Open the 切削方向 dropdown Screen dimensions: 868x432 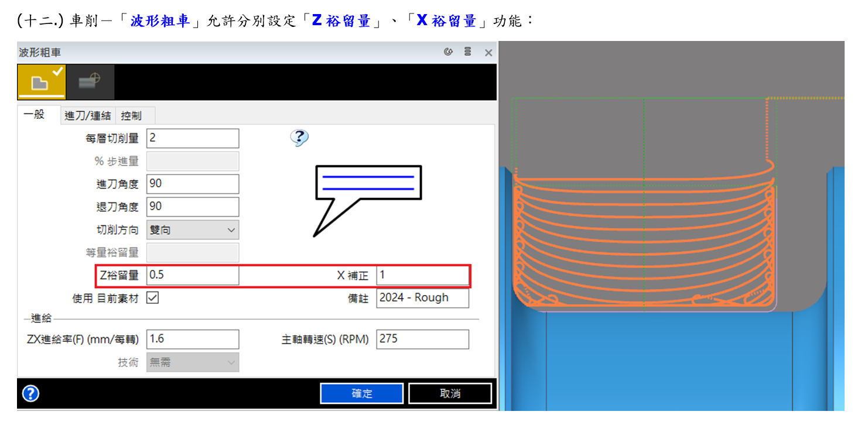point(193,229)
